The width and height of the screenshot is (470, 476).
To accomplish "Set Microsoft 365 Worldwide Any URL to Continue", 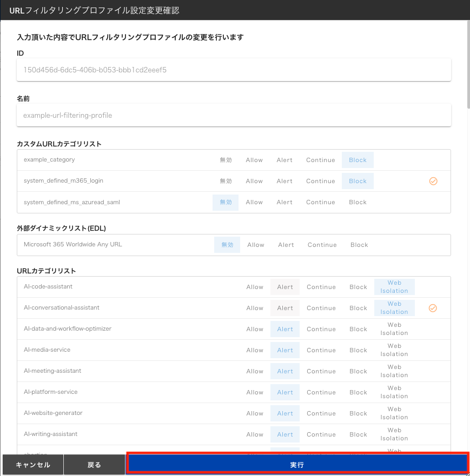I will coord(322,245).
